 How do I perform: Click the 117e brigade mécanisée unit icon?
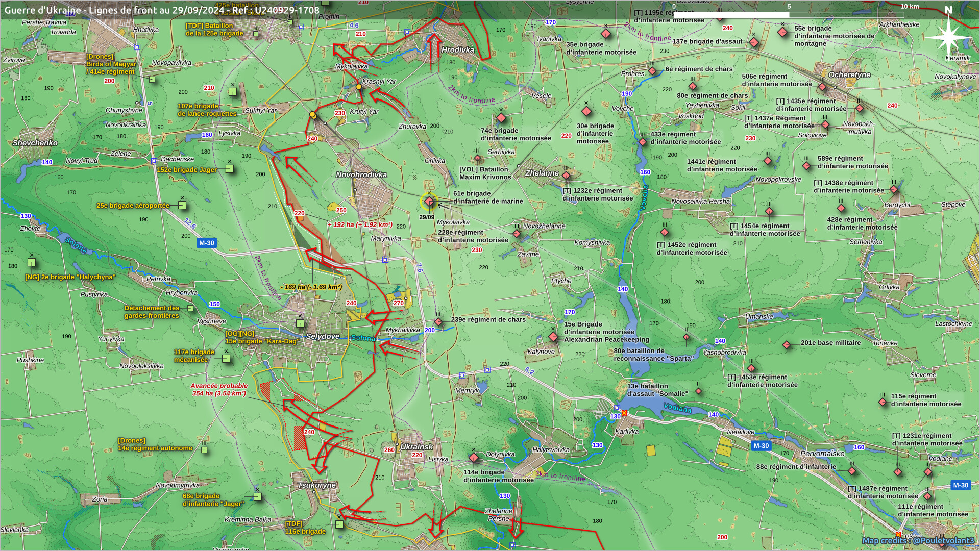pos(226,359)
